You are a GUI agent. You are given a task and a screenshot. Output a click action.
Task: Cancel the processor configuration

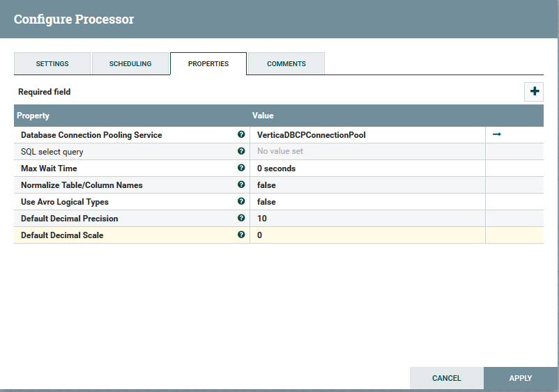coord(446,378)
